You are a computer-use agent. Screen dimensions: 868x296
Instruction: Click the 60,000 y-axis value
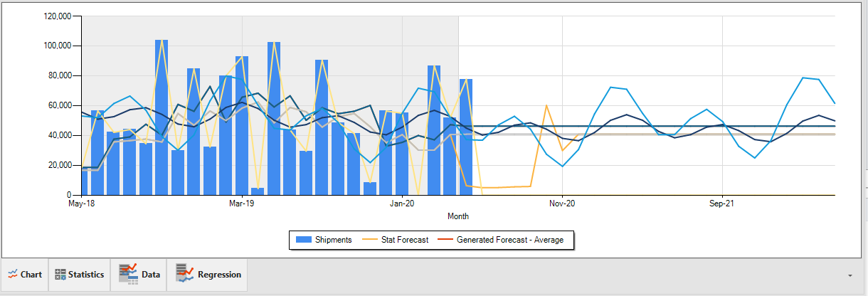tap(60, 105)
